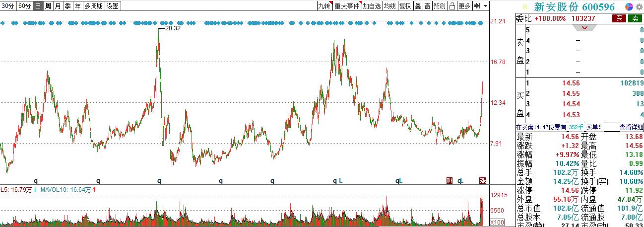This screenshot has width=644, height=227.
Task: Select buy level 4 price 14.53
Action: tap(571, 115)
